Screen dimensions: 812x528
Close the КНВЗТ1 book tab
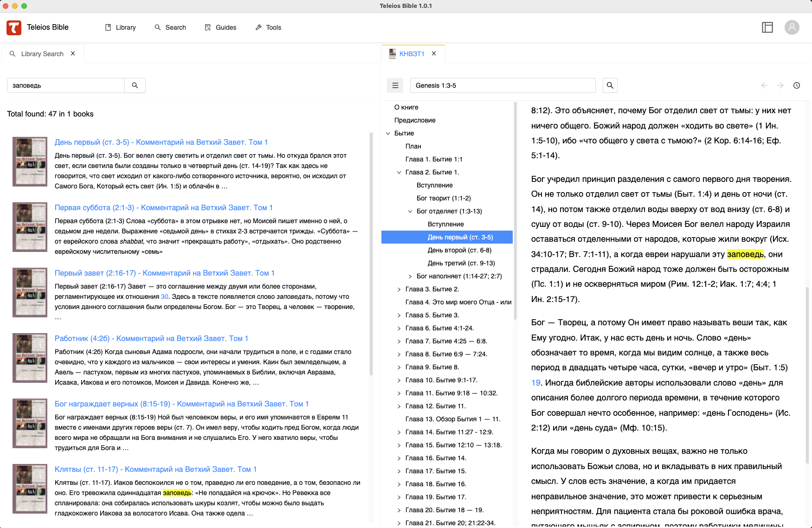[x=434, y=54]
